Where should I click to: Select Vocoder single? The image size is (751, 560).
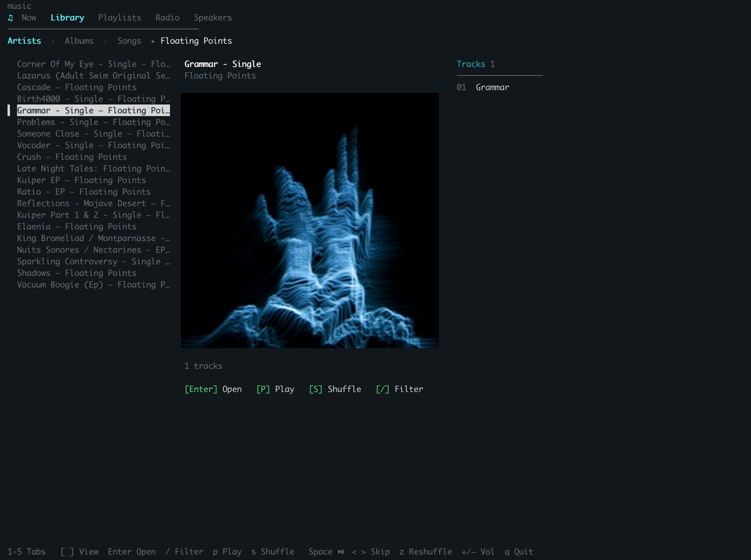click(x=93, y=146)
